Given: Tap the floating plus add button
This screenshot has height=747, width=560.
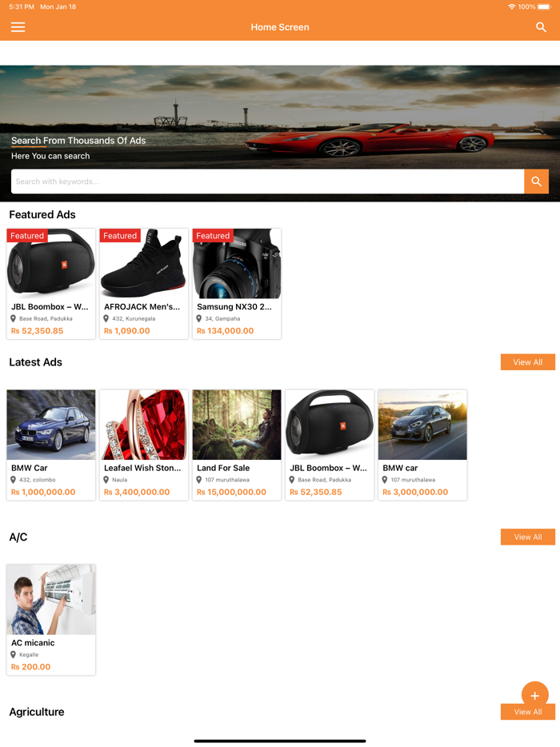Looking at the screenshot, I should coord(534,696).
